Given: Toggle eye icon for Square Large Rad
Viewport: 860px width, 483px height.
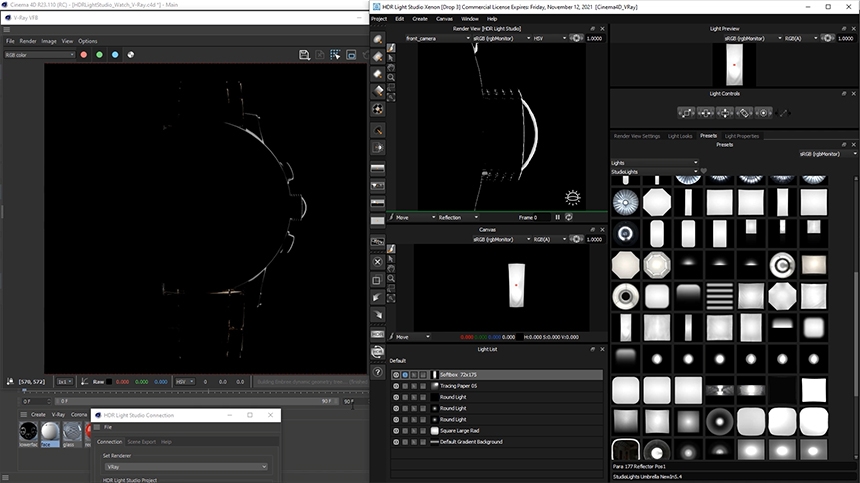Looking at the screenshot, I should point(396,431).
